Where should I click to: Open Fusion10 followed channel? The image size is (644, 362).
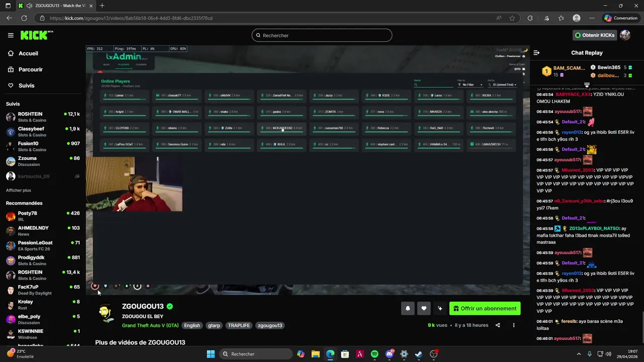coord(43,146)
